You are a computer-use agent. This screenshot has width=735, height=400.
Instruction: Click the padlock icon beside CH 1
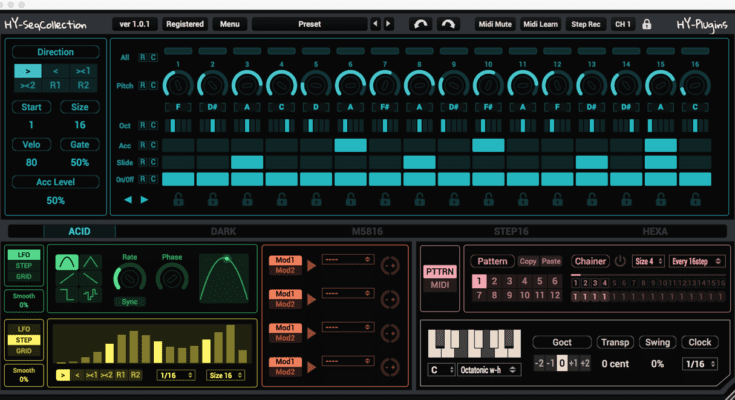647,24
